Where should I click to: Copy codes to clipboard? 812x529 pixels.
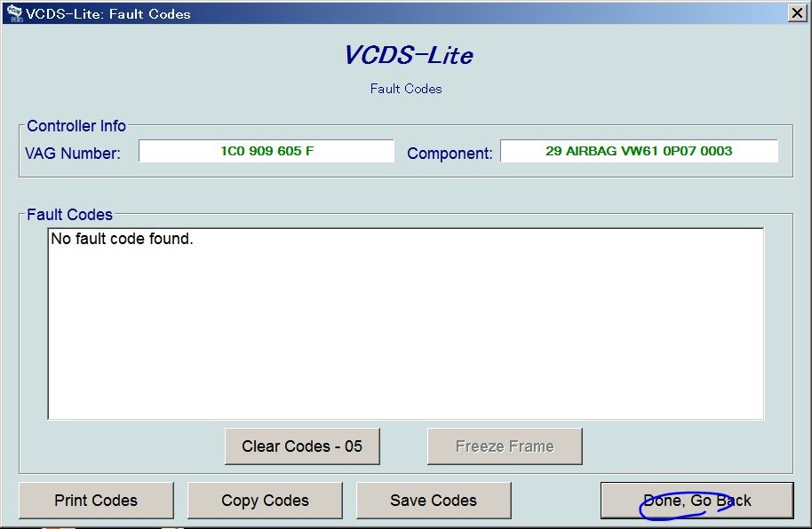click(x=265, y=501)
